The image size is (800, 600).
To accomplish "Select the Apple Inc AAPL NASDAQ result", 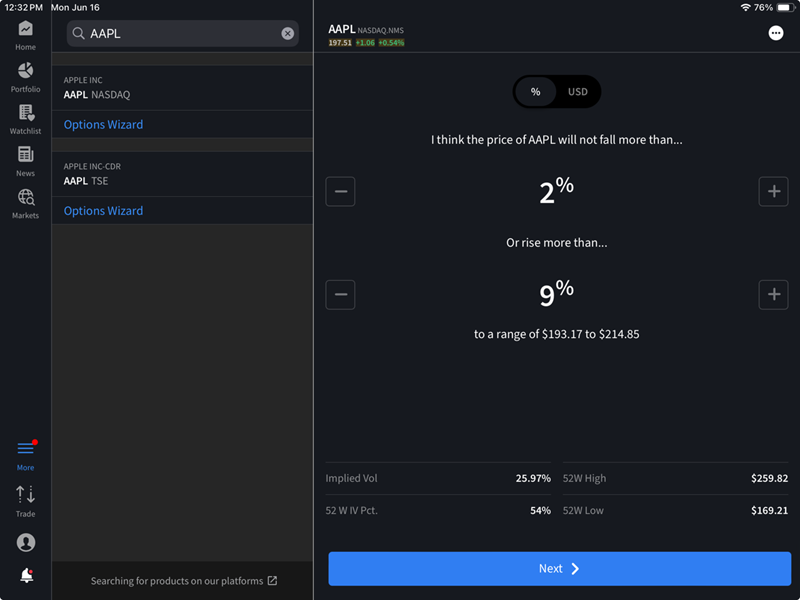I will (x=182, y=88).
